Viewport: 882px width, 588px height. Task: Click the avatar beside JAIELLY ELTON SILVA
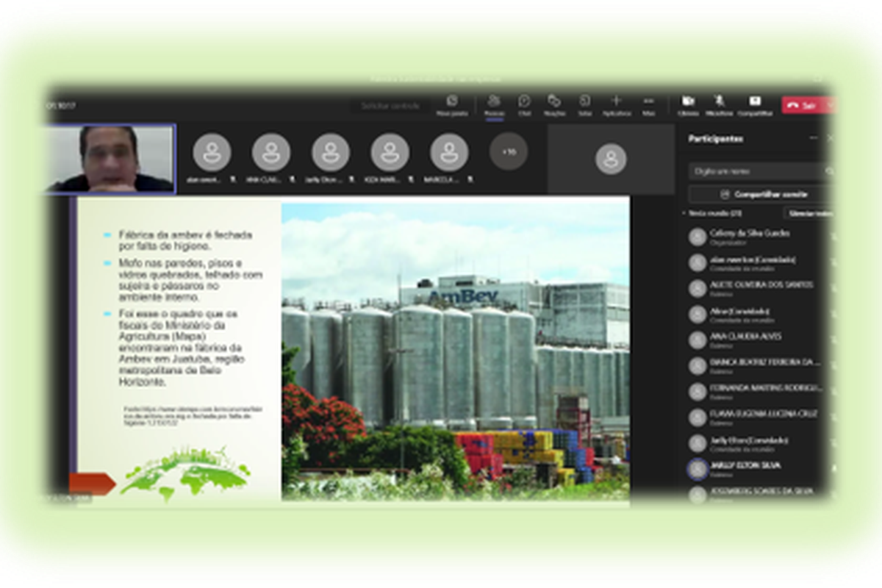click(x=698, y=469)
